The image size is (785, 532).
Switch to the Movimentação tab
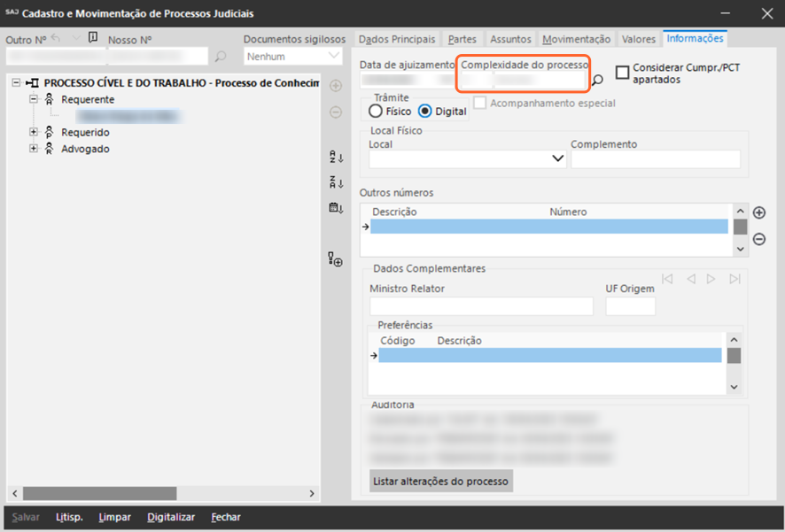[576, 39]
